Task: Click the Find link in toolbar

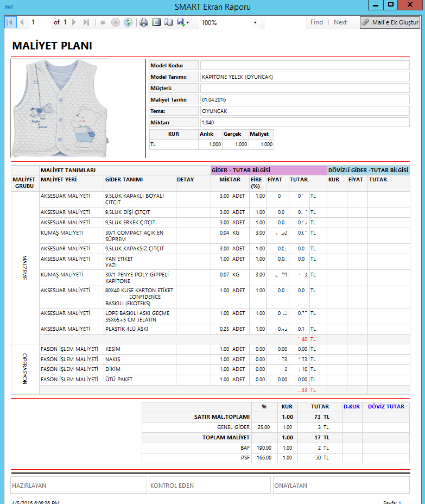Action: point(316,22)
